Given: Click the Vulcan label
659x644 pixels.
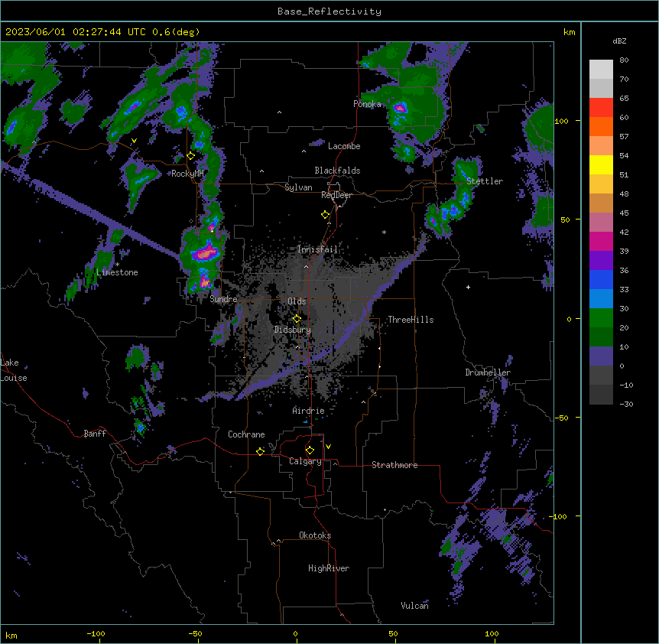Looking at the screenshot, I should (x=414, y=606).
